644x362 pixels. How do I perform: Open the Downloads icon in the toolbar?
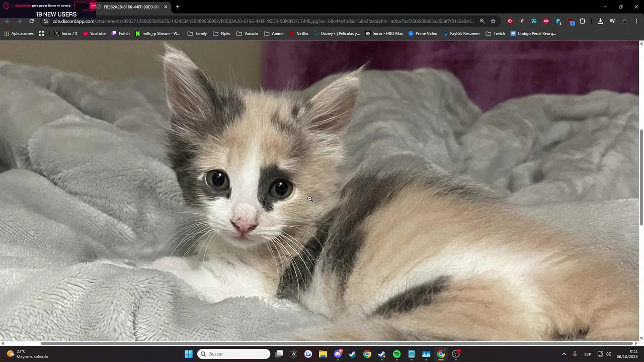tap(600, 21)
